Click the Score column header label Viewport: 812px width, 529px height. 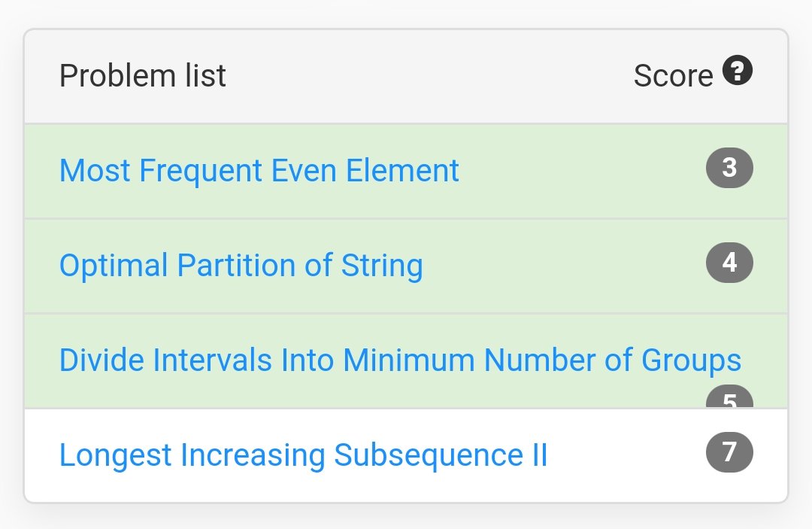673,76
